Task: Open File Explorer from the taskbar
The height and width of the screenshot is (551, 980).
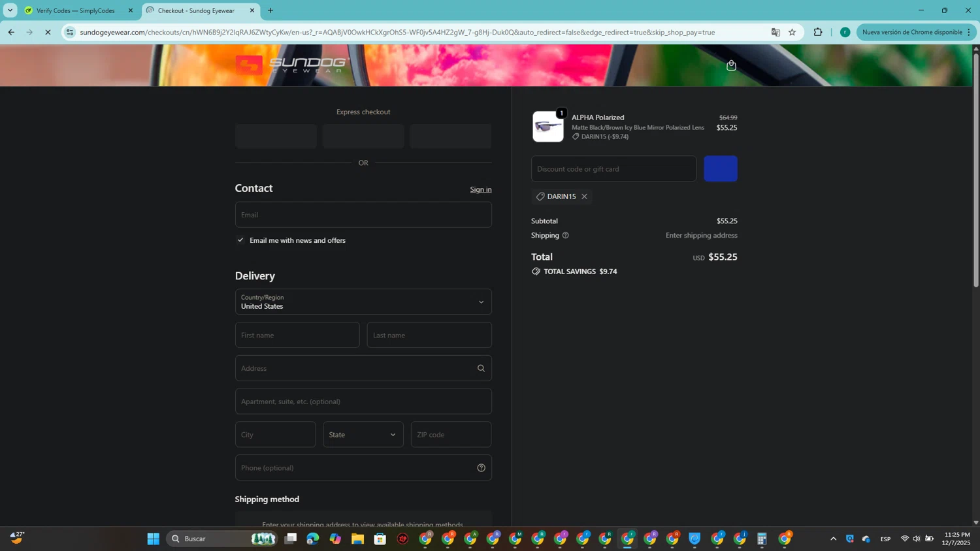Action: tap(357, 539)
